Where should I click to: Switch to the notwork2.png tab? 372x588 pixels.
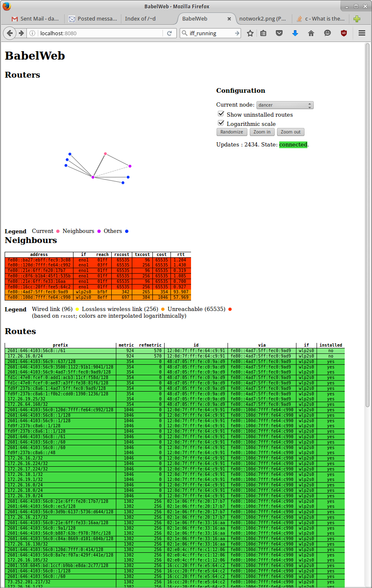262,19
